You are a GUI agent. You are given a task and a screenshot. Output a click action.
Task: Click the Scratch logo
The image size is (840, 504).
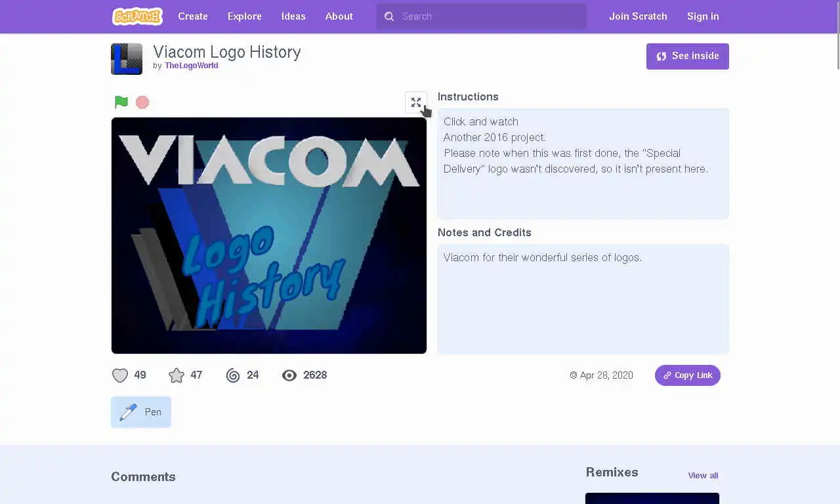(137, 16)
